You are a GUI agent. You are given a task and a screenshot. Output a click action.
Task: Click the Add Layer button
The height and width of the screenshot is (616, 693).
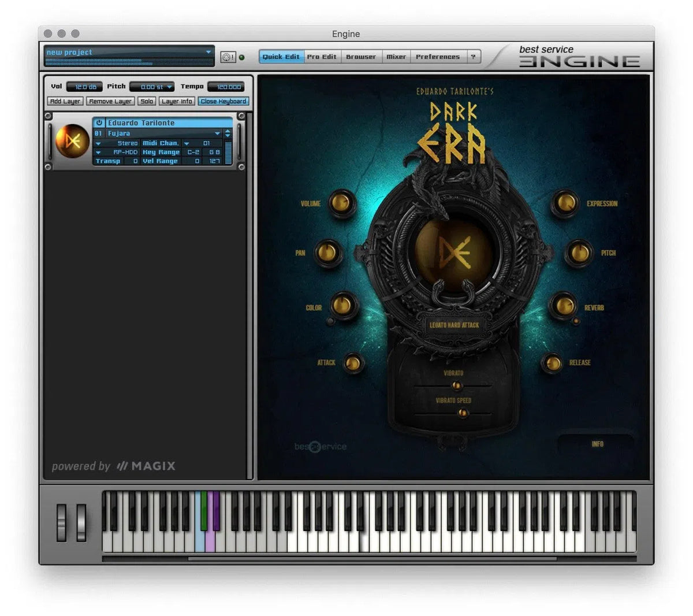pos(65,101)
